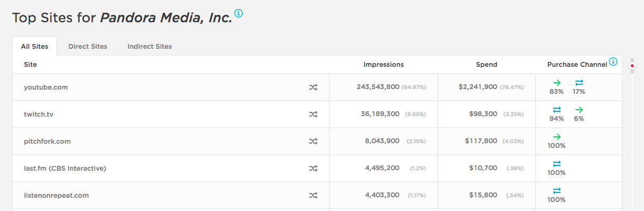This screenshot has height=211, width=644.
Task: Switch to the Indirect Sites tab
Action: coord(150,47)
